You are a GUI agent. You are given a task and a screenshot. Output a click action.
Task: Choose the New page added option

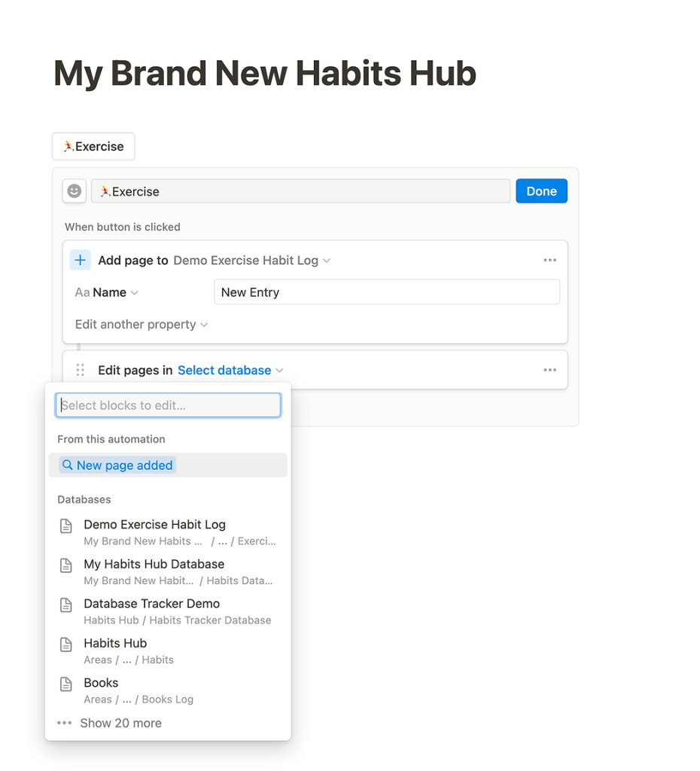(123, 465)
